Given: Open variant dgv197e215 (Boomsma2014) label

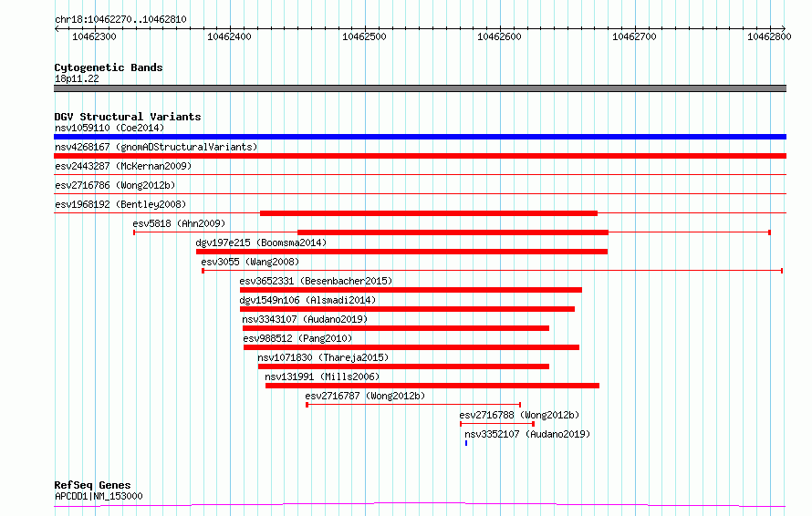Looking at the screenshot, I should (261, 243).
